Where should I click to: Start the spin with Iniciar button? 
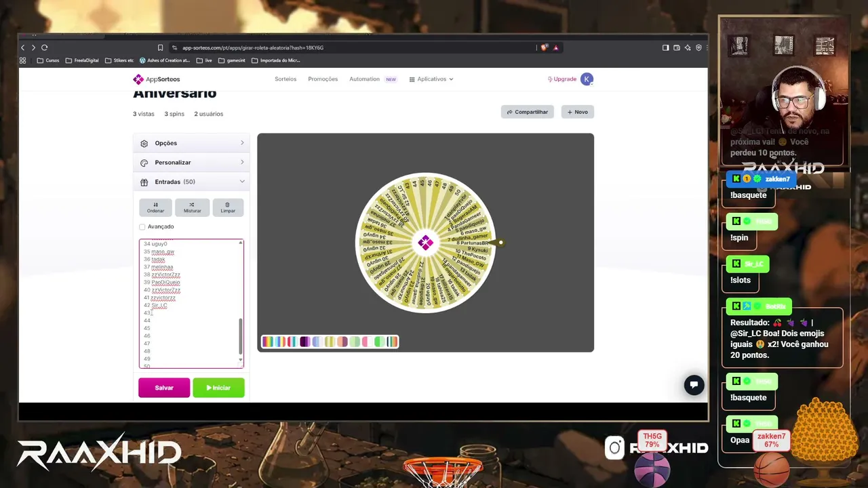point(218,388)
